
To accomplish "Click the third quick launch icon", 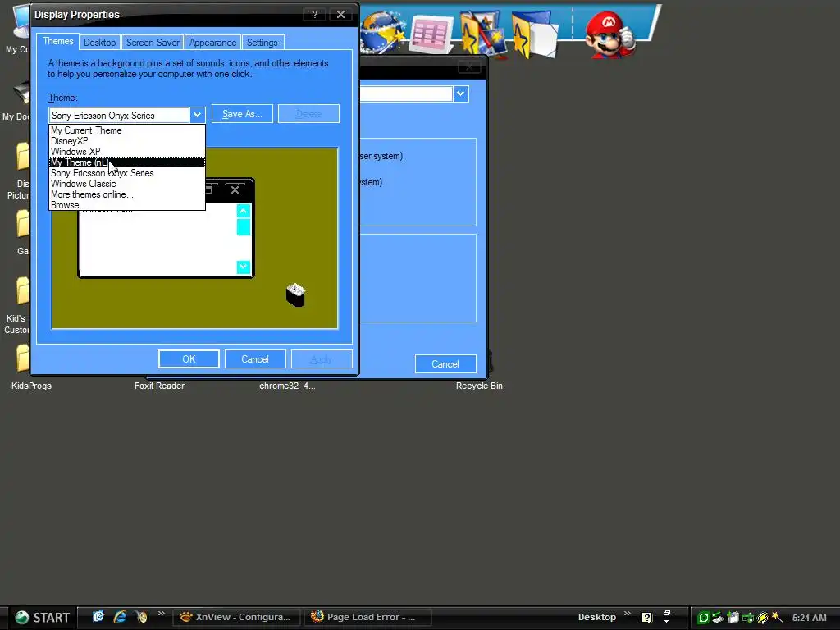I will point(141,617).
